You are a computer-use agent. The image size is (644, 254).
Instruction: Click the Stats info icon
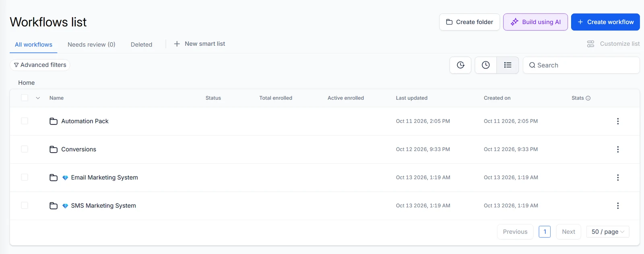click(x=588, y=98)
